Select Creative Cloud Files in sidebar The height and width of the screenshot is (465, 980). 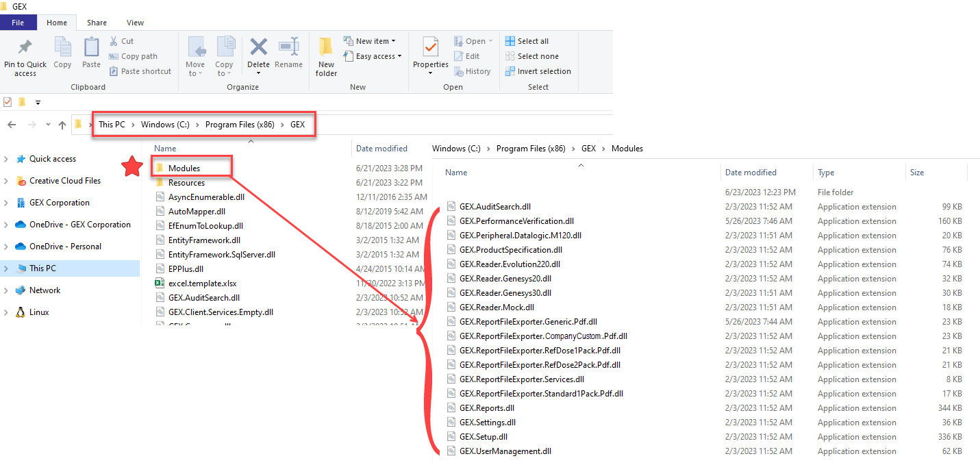(x=65, y=181)
